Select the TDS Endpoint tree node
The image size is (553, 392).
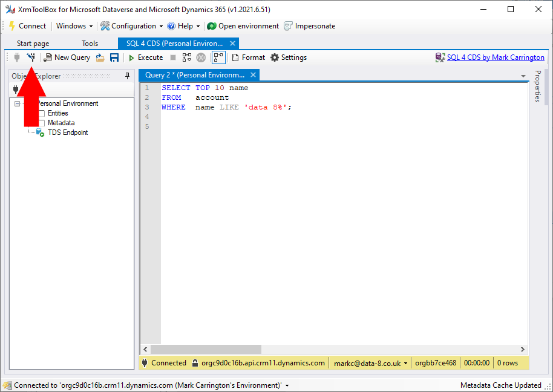[x=67, y=132]
